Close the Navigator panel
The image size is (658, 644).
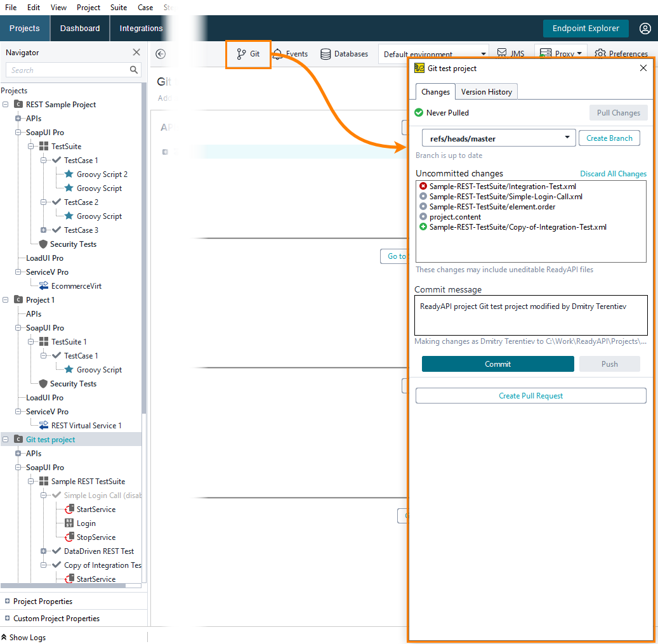136,52
